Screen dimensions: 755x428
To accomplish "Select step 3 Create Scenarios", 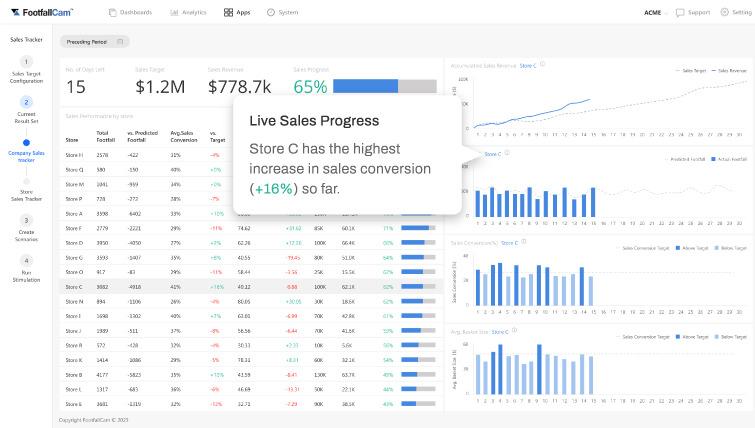I will click(x=26, y=228).
